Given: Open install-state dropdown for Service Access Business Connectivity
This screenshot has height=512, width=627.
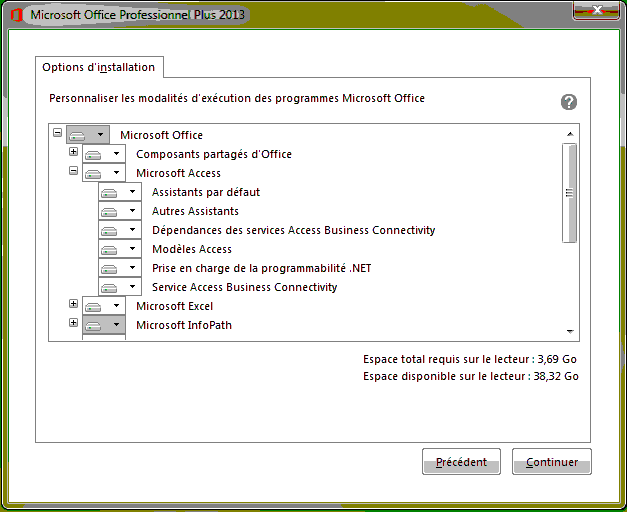Looking at the screenshot, I should click(120, 287).
